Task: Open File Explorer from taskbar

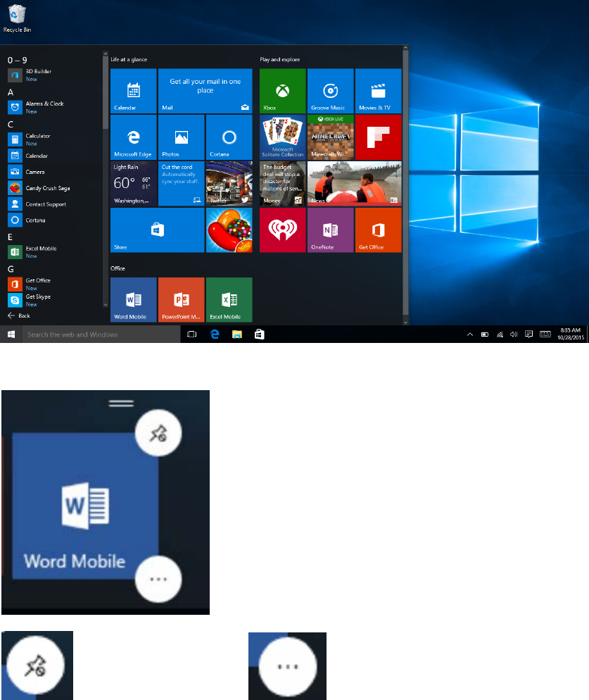Action: [x=237, y=335]
